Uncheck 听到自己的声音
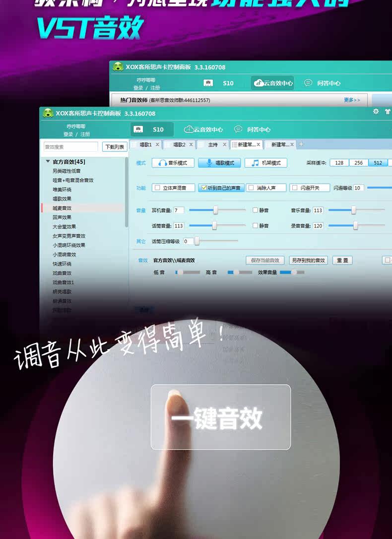The height and width of the screenshot is (539, 392). click(x=204, y=188)
